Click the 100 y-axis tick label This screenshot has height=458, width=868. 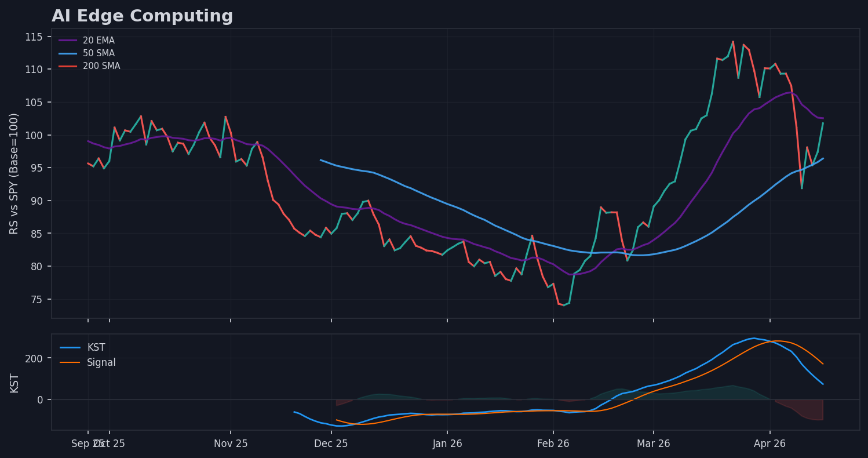tap(34, 136)
